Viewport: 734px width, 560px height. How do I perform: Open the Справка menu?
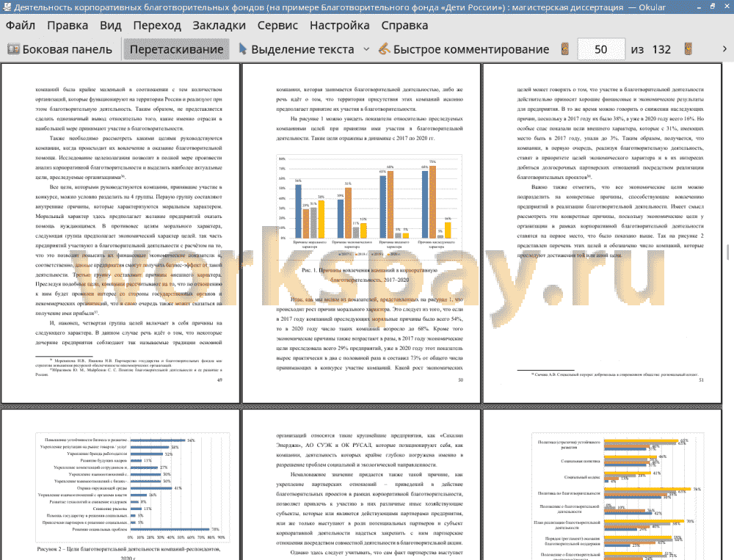(x=404, y=25)
